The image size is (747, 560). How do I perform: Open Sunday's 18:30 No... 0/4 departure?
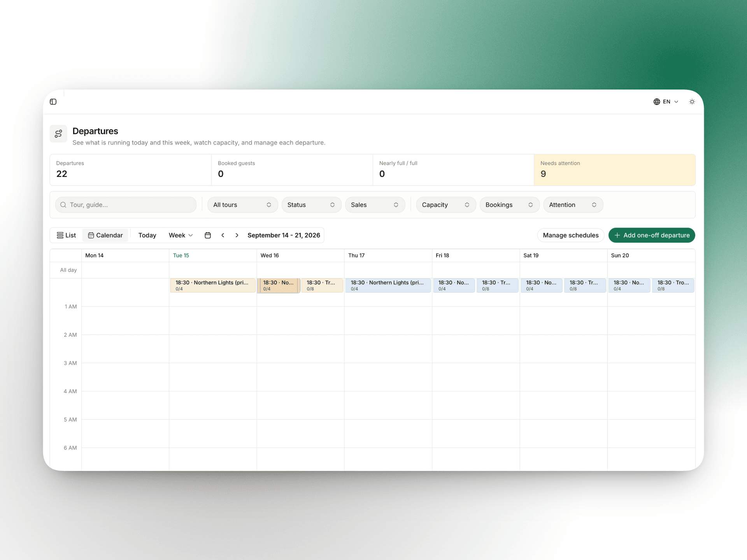(629, 285)
